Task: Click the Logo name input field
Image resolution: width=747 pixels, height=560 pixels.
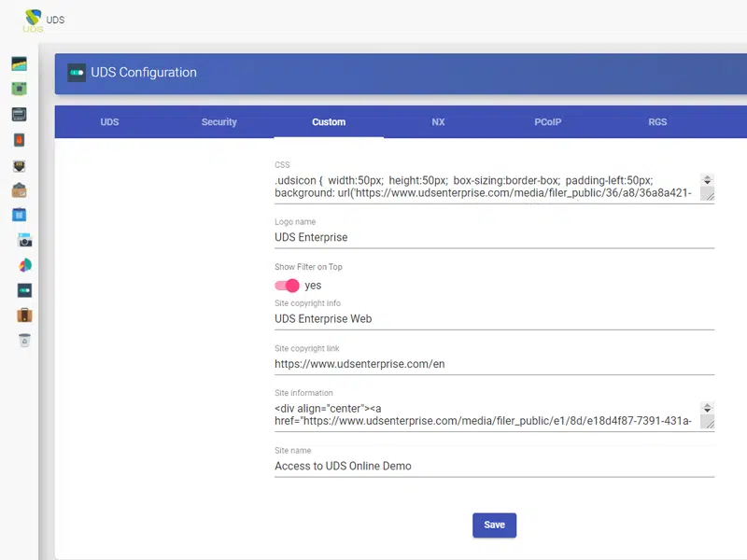Action: [x=495, y=237]
